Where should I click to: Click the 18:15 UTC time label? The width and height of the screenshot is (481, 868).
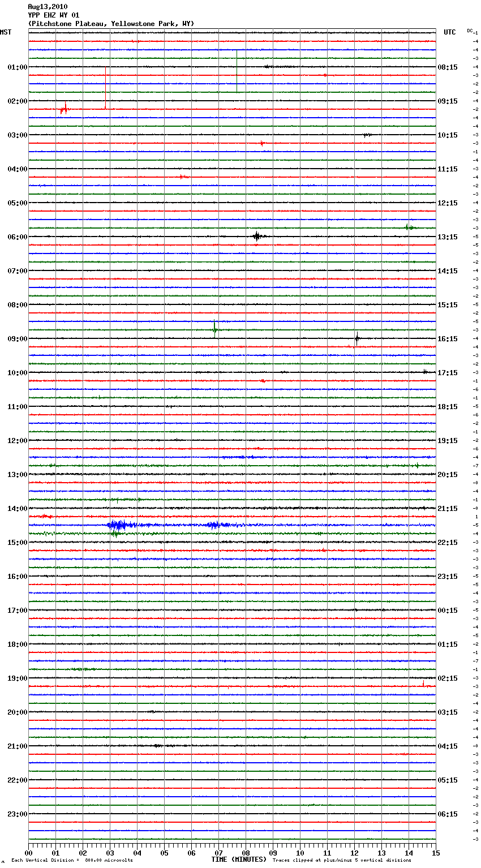[448, 407]
